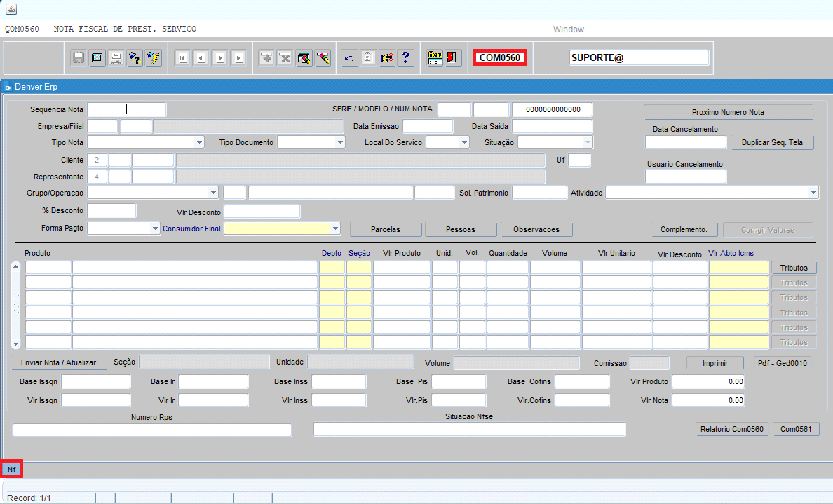This screenshot has width=833, height=504.
Task: Open the Window menu
Action: coord(569,29)
